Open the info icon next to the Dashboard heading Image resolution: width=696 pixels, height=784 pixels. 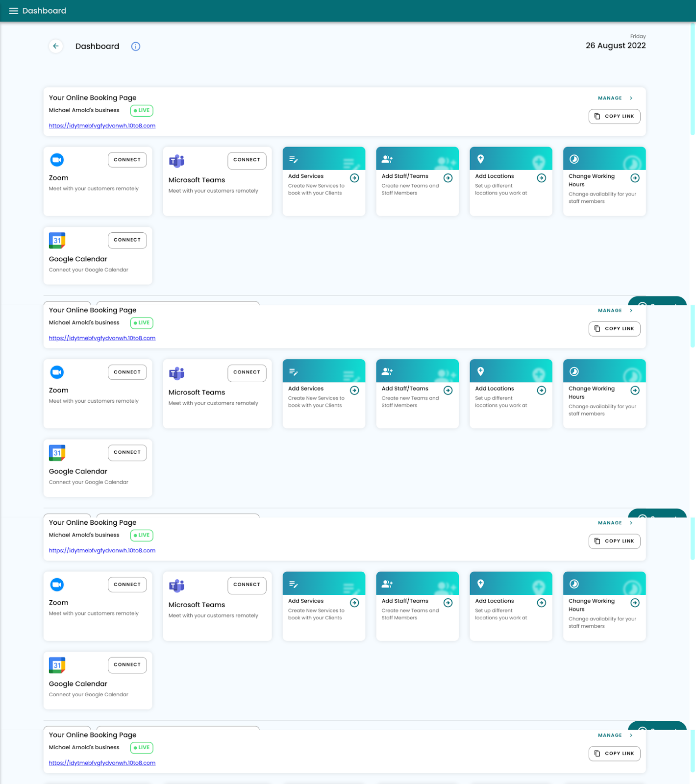coord(136,47)
